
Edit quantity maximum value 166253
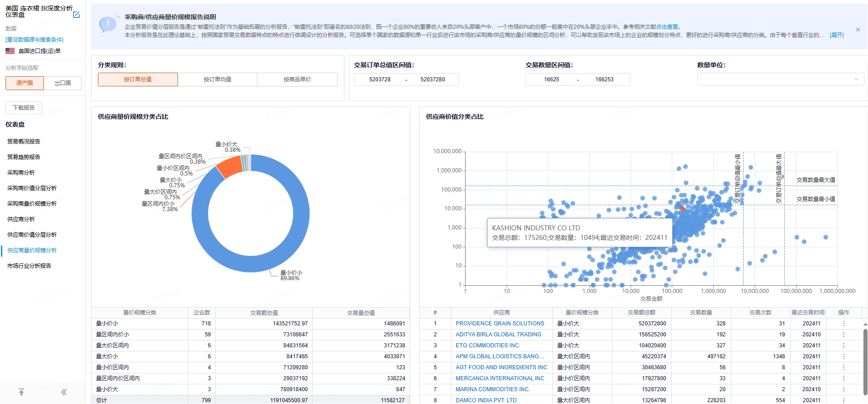click(x=604, y=80)
